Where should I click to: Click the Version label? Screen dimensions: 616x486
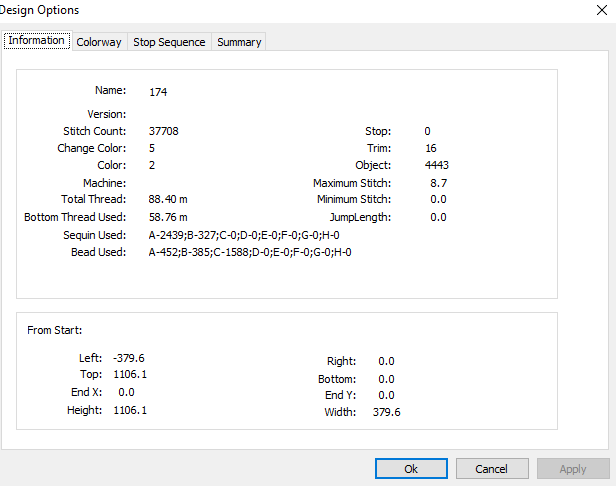[x=107, y=114]
